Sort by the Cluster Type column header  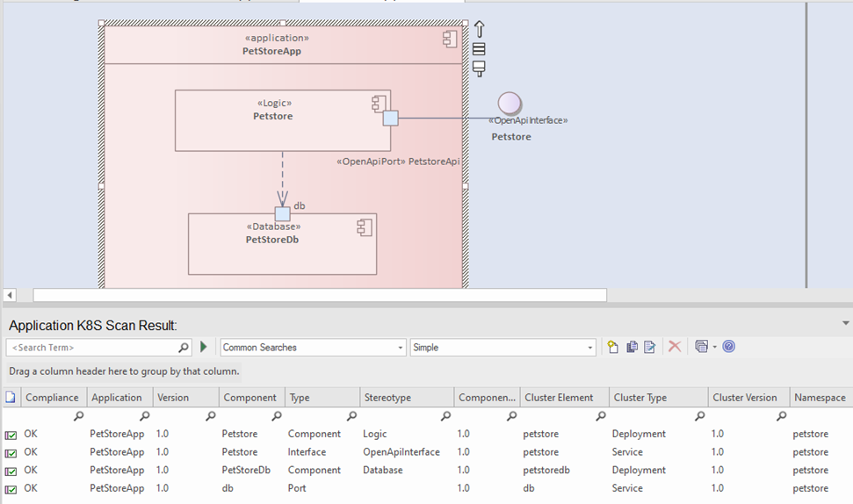658,398
